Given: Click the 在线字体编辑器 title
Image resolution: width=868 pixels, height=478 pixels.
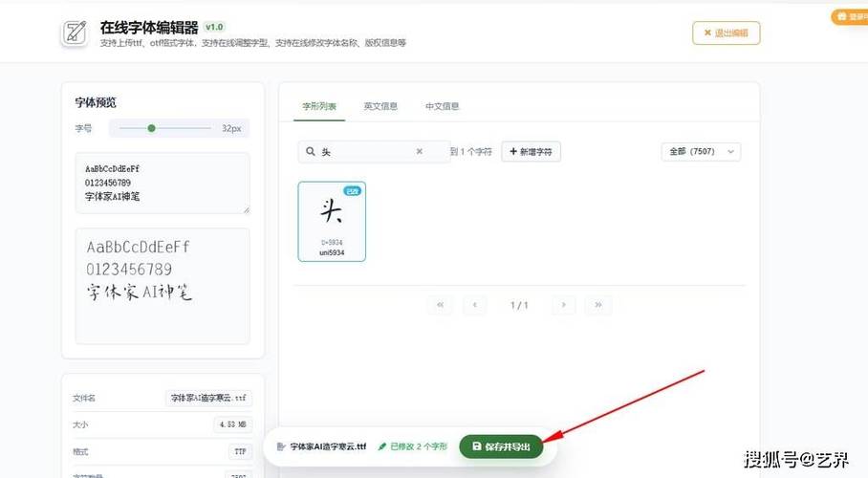Looking at the screenshot, I should click(x=149, y=27).
